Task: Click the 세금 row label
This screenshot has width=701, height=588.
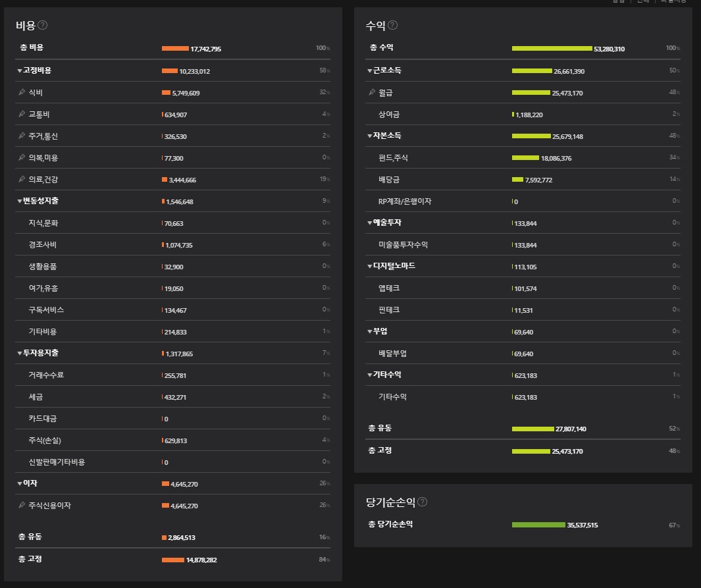Action: 36,396
